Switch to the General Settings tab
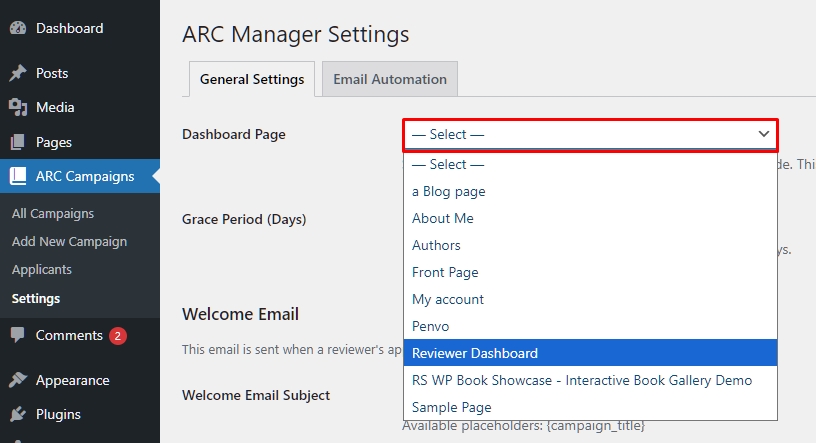The width and height of the screenshot is (816, 443). [x=252, y=79]
